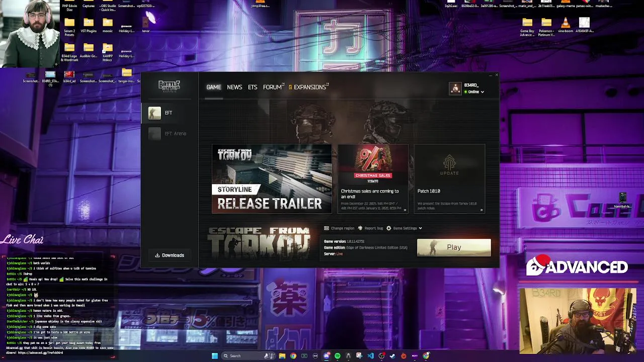Click the Play button
This screenshot has height=362, width=644.
(454, 247)
